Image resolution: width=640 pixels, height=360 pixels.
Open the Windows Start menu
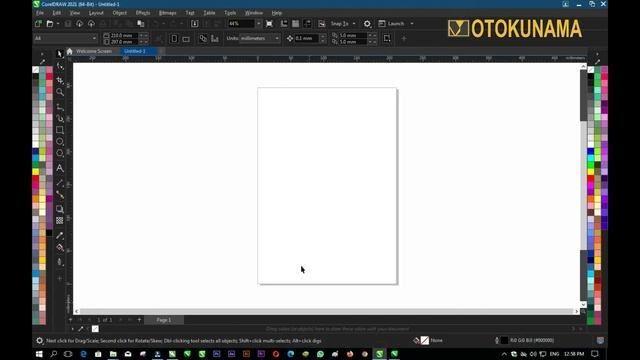point(39,354)
